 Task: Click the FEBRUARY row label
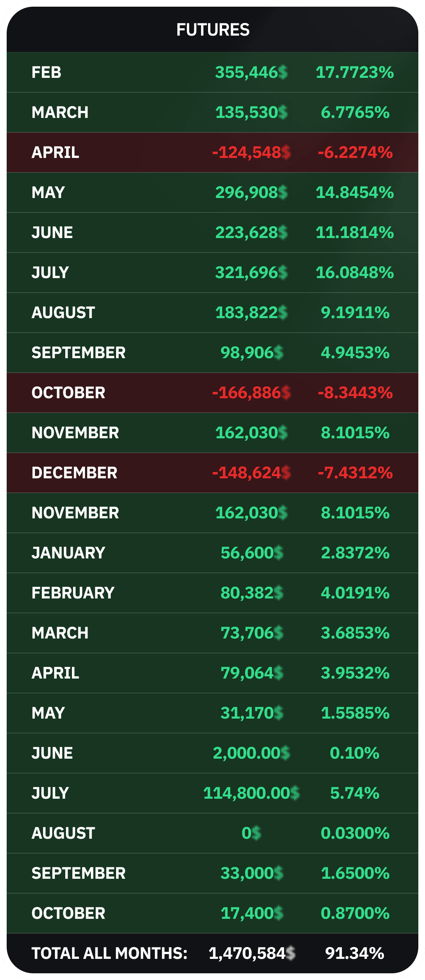[x=73, y=593]
